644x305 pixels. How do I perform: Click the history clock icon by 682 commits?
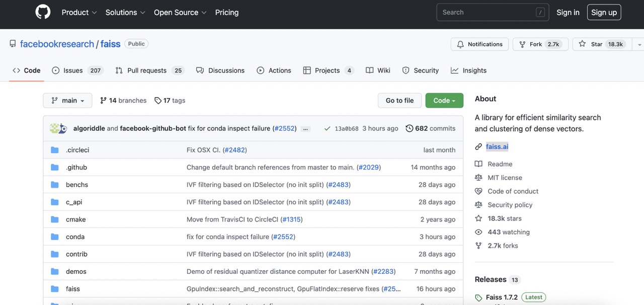tap(409, 128)
